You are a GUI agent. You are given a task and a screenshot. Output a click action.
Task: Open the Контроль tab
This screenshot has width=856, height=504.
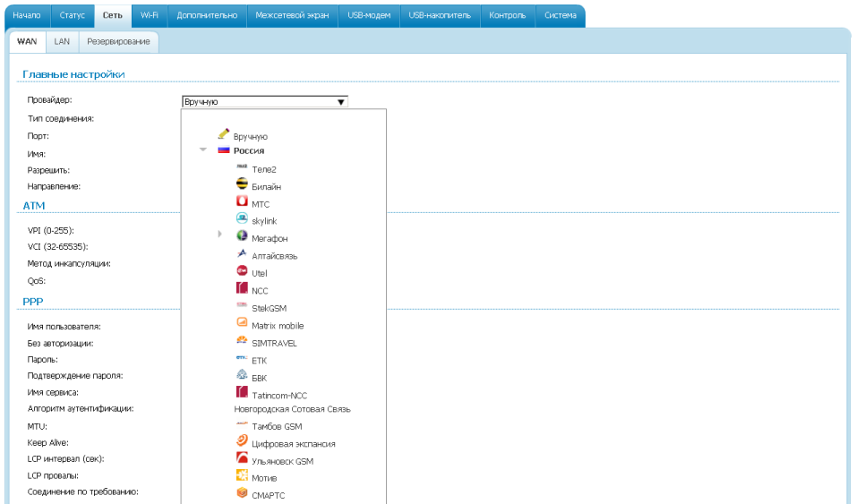[x=507, y=15]
